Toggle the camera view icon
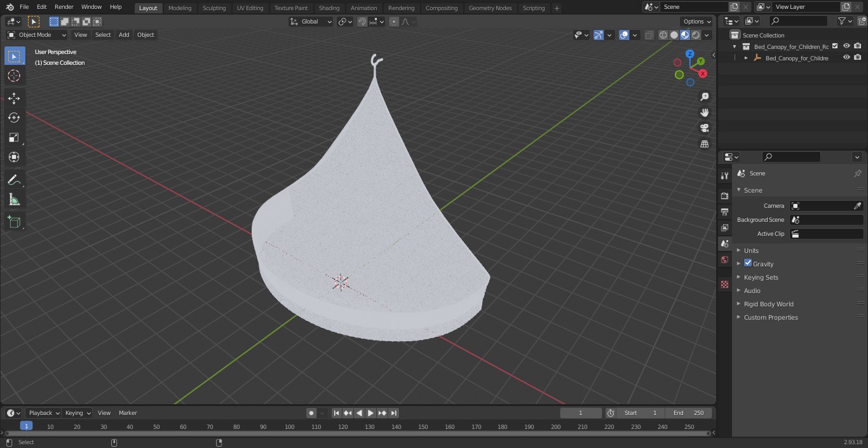The height and width of the screenshot is (448, 868). coord(704,128)
